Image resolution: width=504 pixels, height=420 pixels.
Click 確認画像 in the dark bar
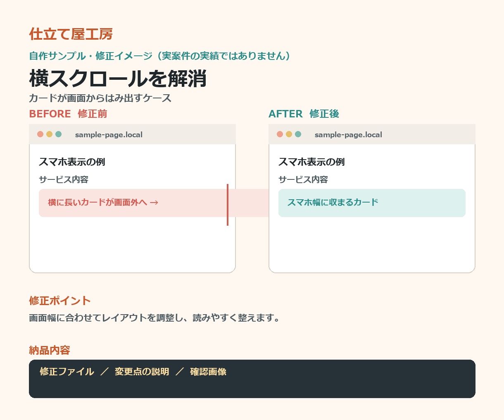click(208, 372)
